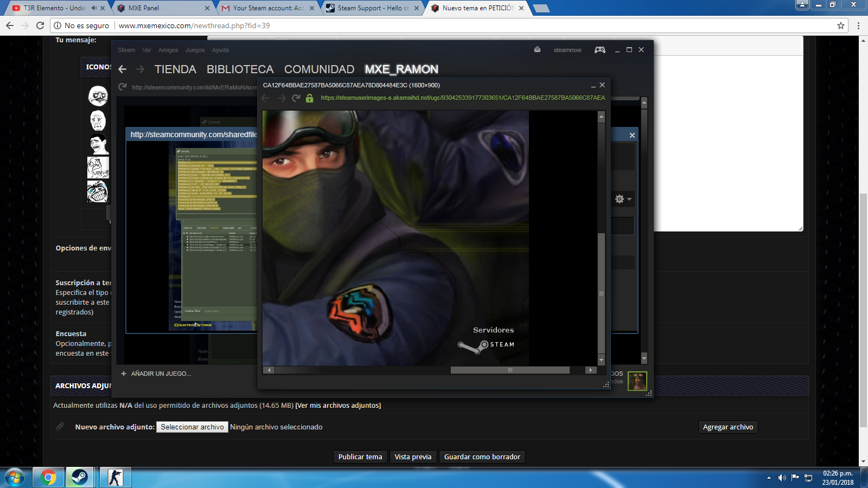
Task: Switch to MXE Panel browser tab
Action: [163, 8]
